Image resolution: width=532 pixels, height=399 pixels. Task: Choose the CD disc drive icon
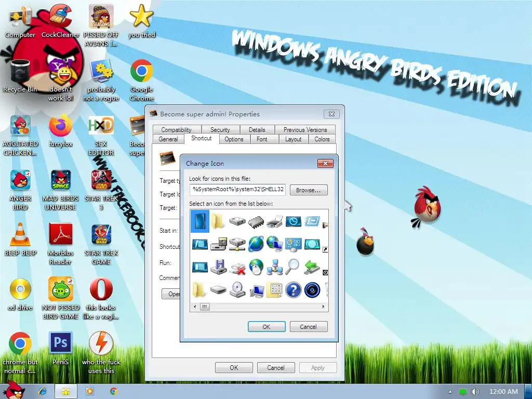point(237,290)
